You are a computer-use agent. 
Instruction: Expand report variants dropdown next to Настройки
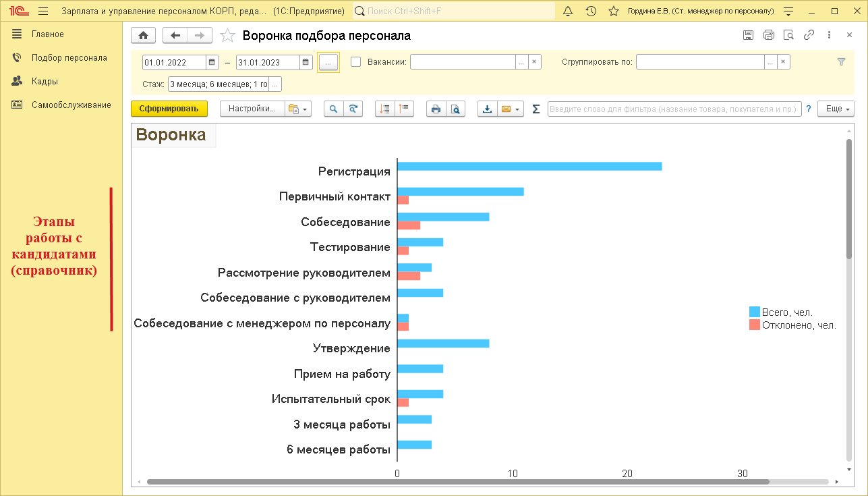297,109
